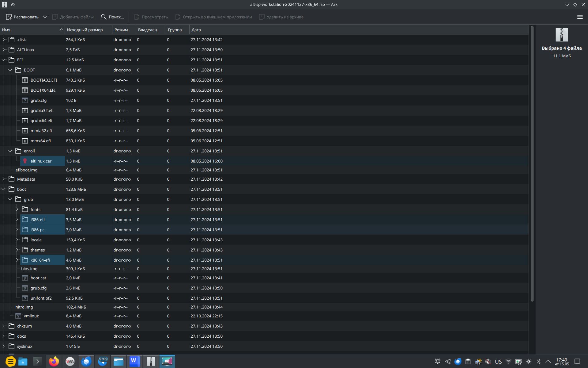Expand hidden system tray icons arrow

point(548,362)
